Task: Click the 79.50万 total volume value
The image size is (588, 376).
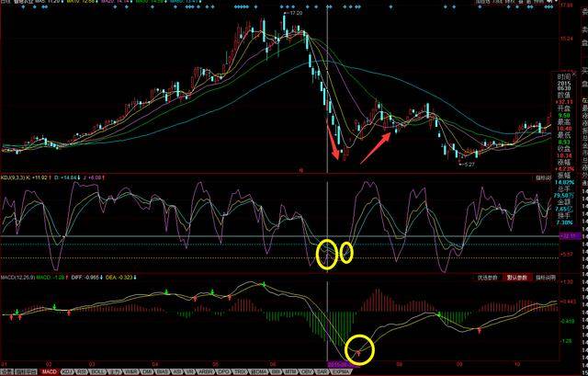Action: 564,196
